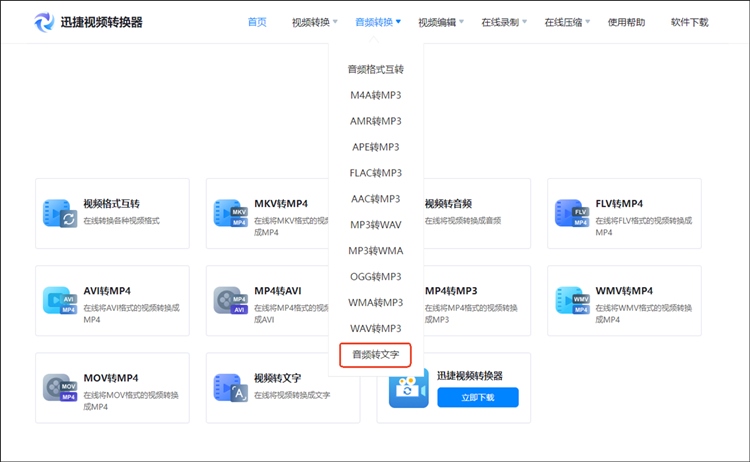Select AAC转MP3 menu entry

point(375,198)
